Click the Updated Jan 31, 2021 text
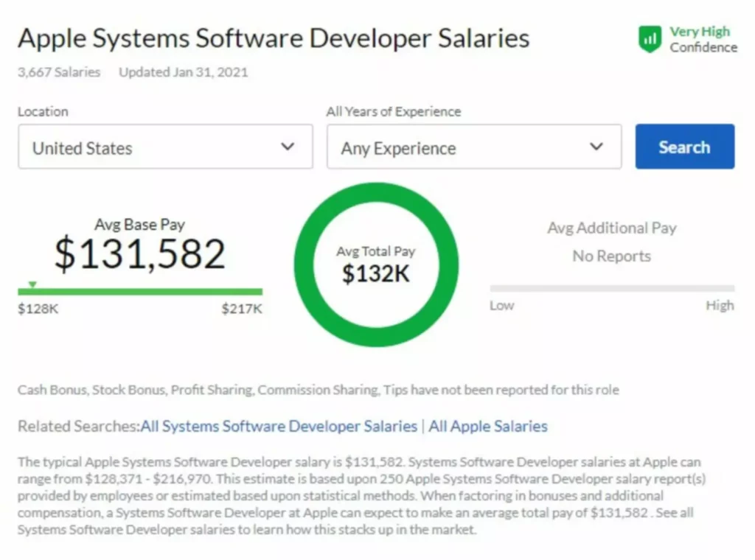 click(182, 72)
